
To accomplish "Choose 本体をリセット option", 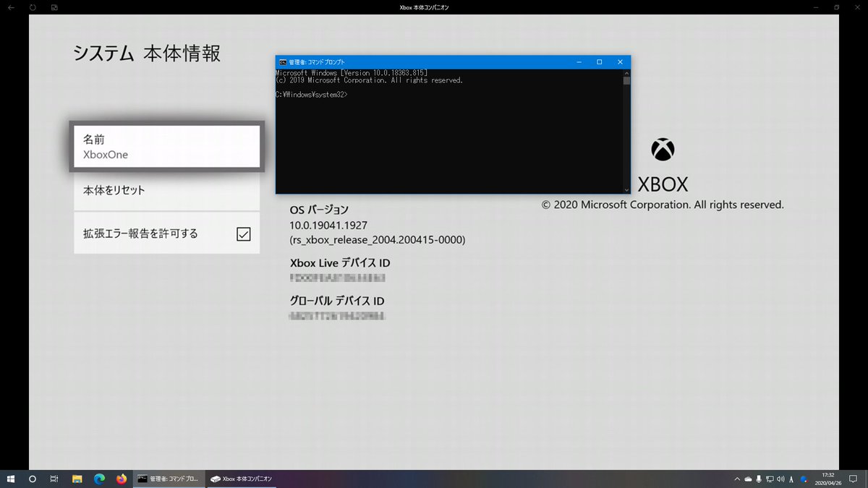I will (166, 191).
